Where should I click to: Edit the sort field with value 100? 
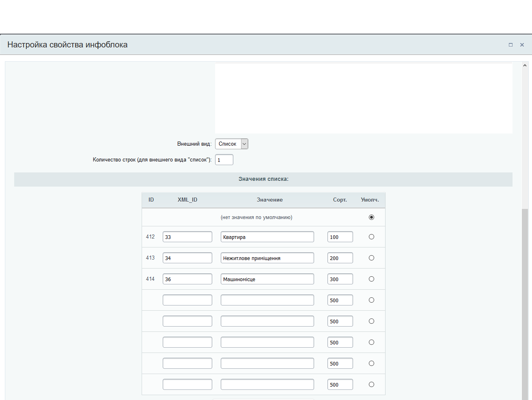pos(340,237)
